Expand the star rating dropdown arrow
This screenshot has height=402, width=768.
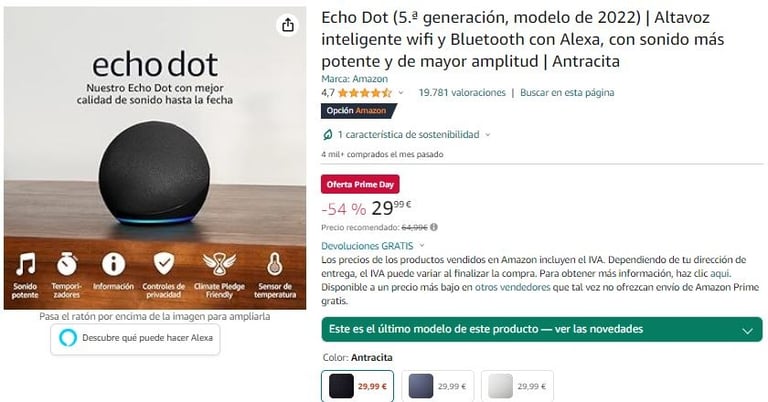point(401,93)
